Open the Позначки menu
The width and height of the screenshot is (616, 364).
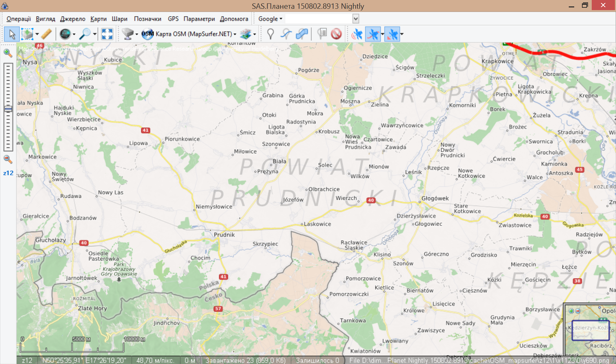[x=147, y=19]
